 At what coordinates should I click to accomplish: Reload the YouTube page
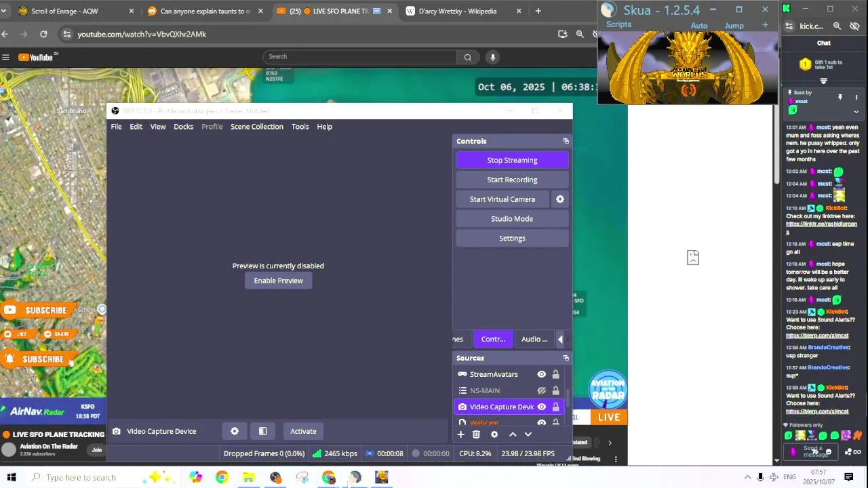coord(43,34)
